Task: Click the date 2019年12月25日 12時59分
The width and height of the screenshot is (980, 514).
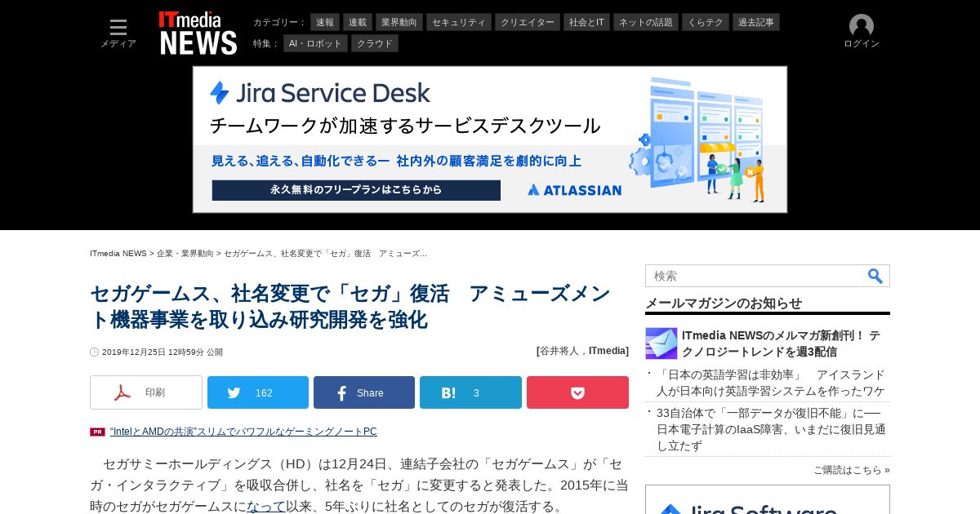Action: click(x=153, y=352)
